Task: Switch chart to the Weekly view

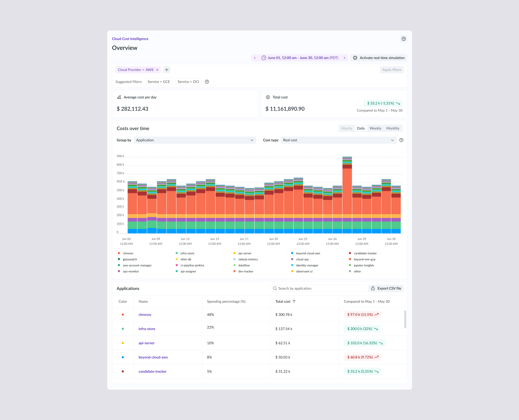Action: pyautogui.click(x=375, y=128)
